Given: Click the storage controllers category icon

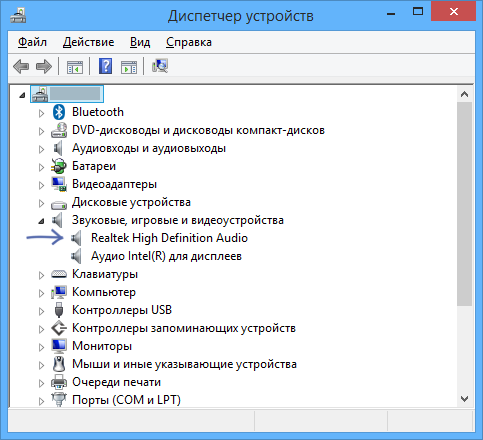Looking at the screenshot, I should click(x=59, y=328).
